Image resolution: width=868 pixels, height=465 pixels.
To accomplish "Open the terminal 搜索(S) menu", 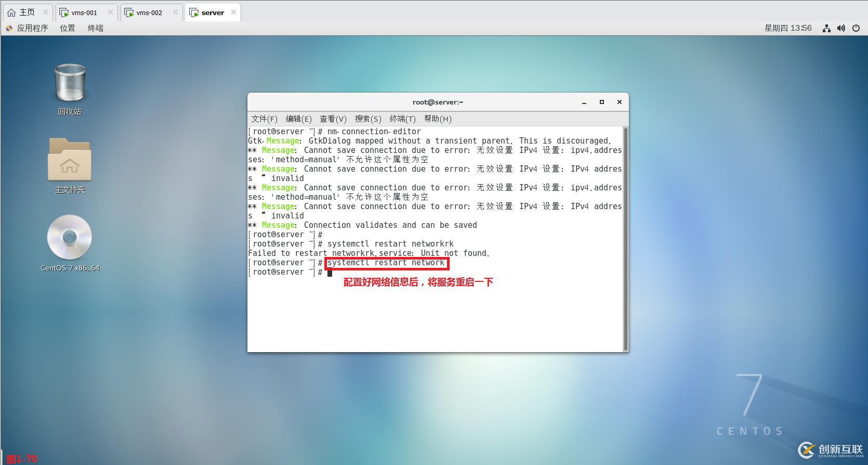I will point(368,119).
